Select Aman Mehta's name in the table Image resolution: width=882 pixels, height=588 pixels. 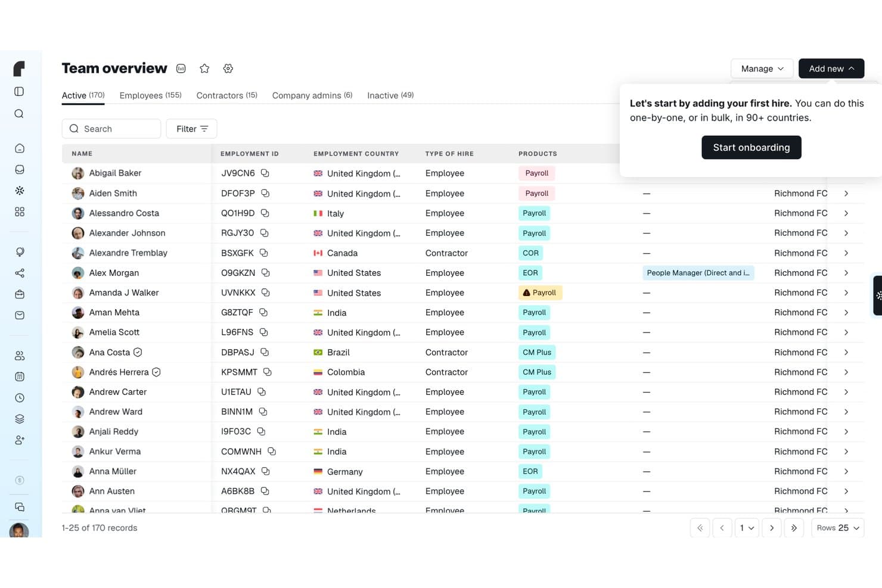click(114, 313)
